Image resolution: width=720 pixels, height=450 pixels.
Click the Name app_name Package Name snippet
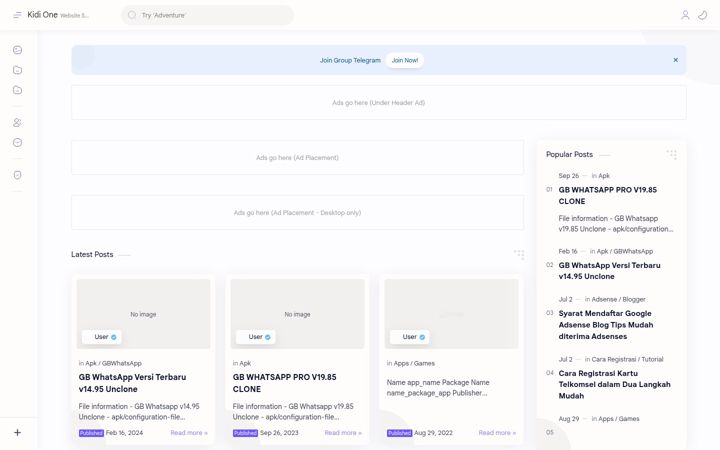(x=438, y=388)
